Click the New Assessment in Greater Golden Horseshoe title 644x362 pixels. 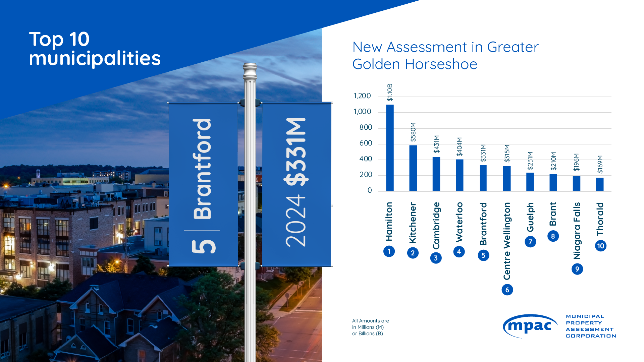click(445, 56)
